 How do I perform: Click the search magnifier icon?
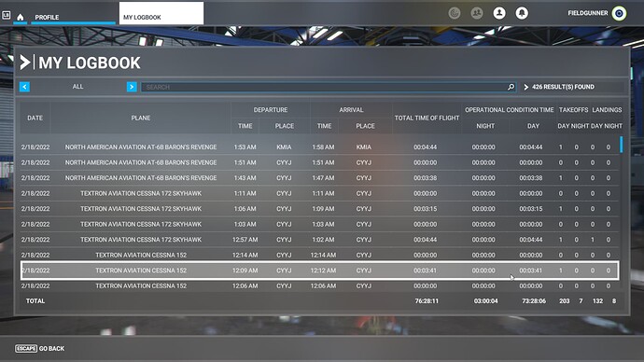point(511,87)
